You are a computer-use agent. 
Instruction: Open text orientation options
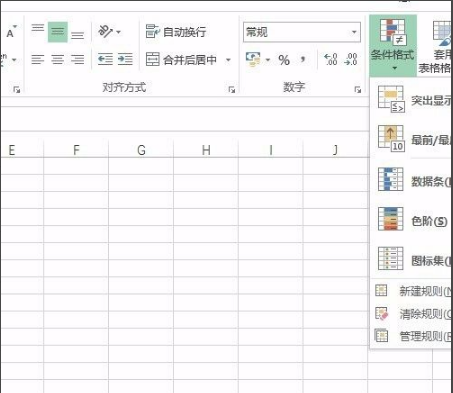click(109, 32)
